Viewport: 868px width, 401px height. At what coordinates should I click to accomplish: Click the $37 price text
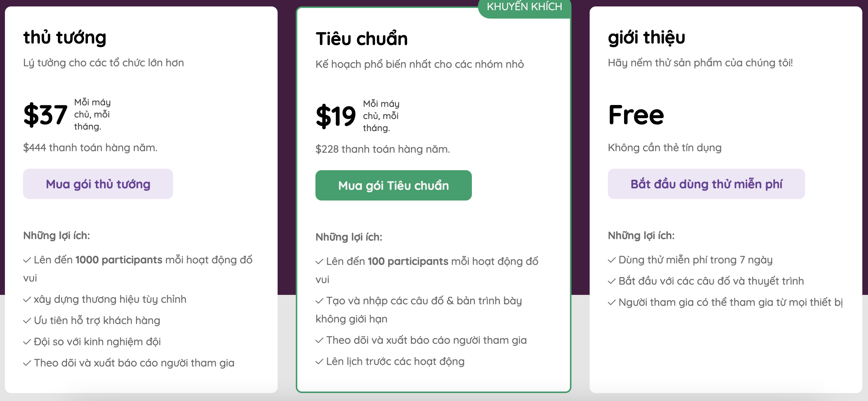tap(45, 115)
